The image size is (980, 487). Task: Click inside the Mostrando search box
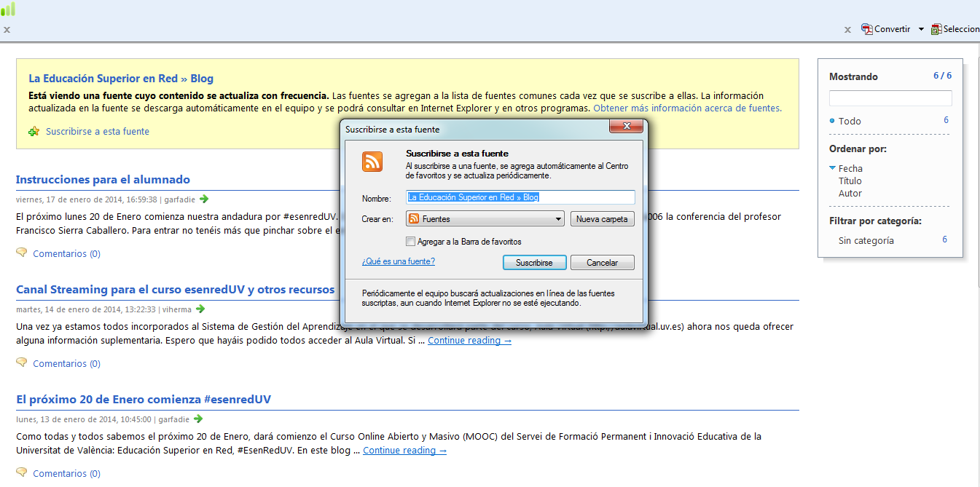coord(890,98)
